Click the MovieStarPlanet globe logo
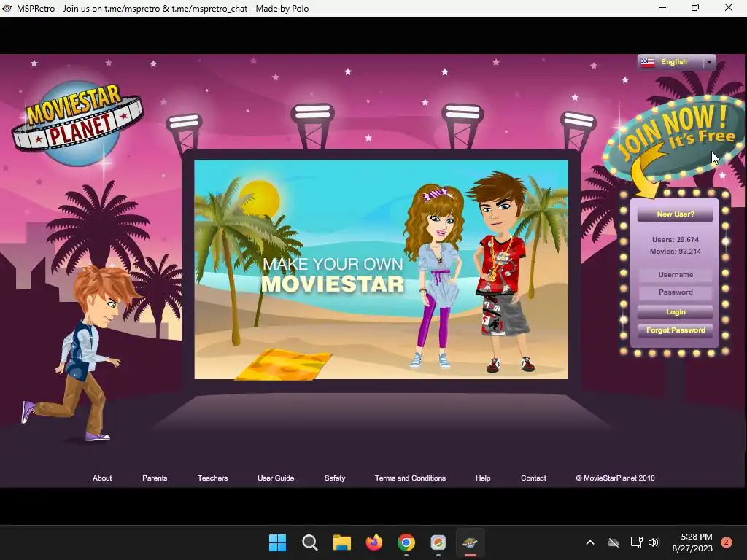The height and width of the screenshot is (560, 747). (x=79, y=123)
